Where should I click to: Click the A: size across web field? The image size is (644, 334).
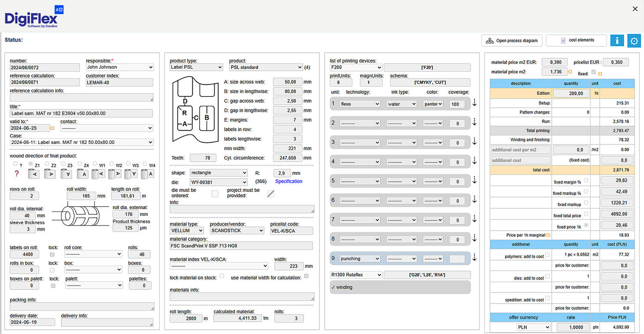click(287, 82)
